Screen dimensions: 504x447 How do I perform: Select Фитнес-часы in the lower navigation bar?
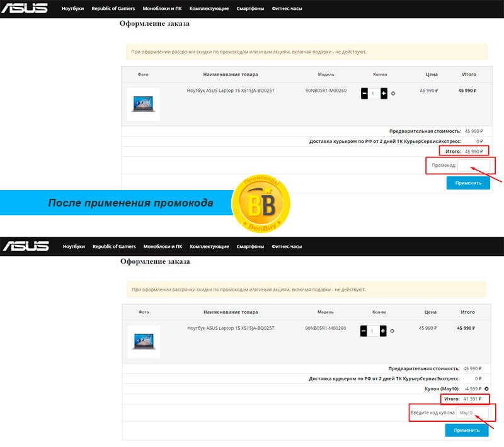click(287, 246)
